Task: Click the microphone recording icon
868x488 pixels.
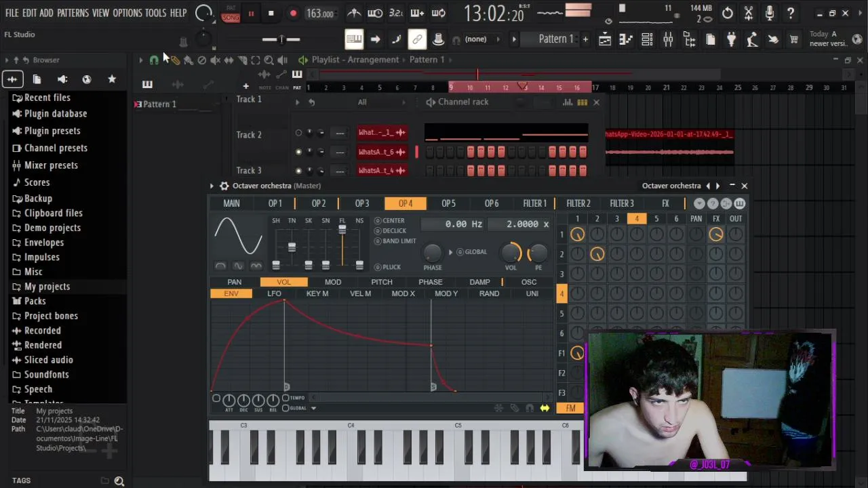Action: pyautogui.click(x=770, y=13)
